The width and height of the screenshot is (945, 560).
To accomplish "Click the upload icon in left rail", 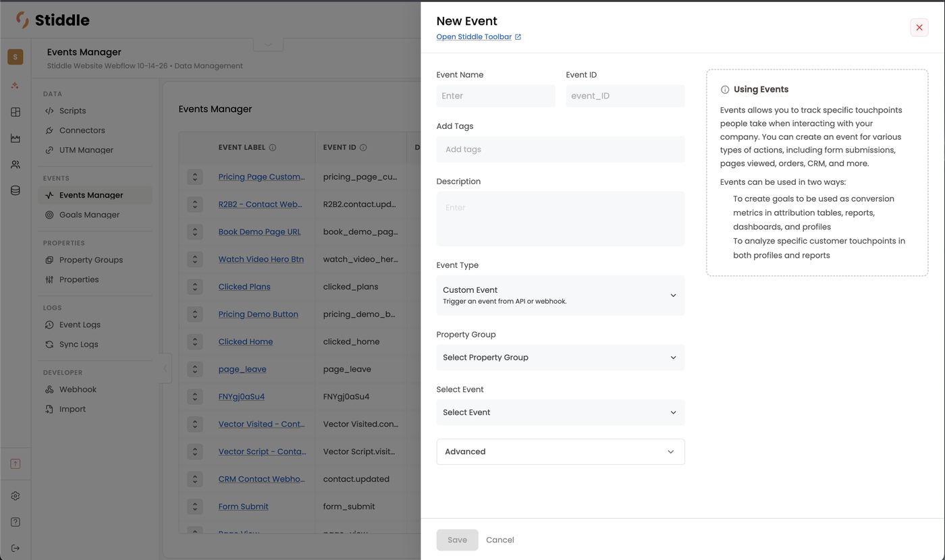I will point(16,464).
